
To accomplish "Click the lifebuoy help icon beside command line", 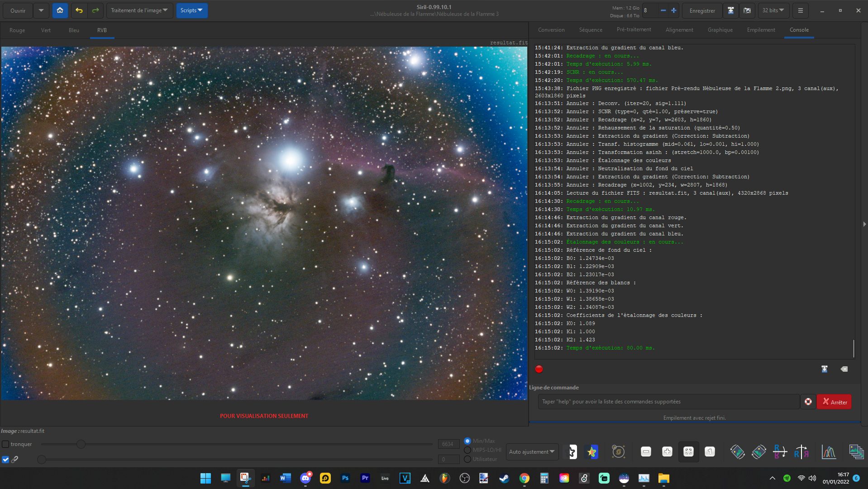I will pos(808,402).
